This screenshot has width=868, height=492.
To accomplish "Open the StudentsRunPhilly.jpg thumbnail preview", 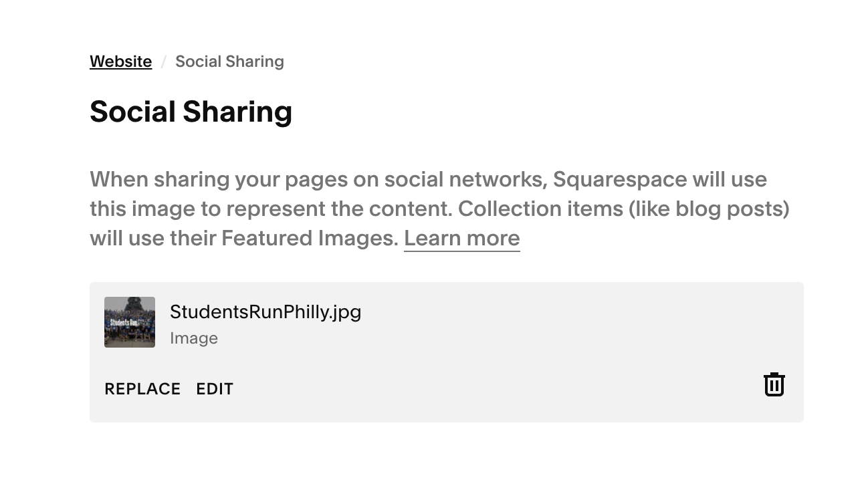I will coord(130,322).
